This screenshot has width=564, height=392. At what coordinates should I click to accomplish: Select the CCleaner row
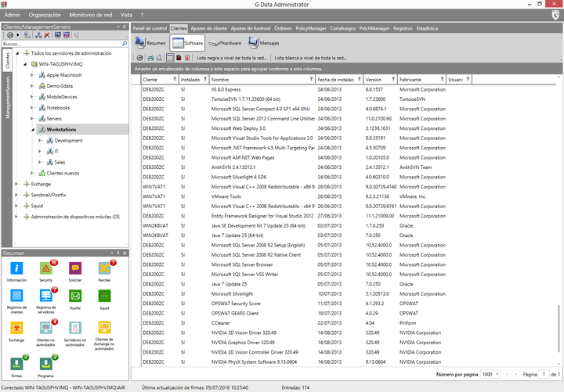pos(295,322)
